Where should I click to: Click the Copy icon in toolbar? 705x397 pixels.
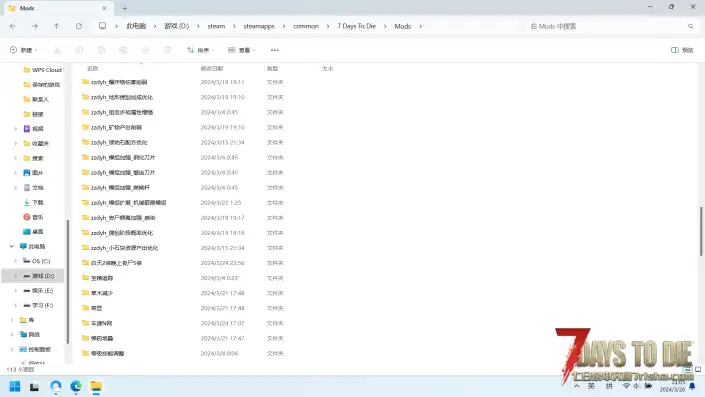click(x=79, y=50)
